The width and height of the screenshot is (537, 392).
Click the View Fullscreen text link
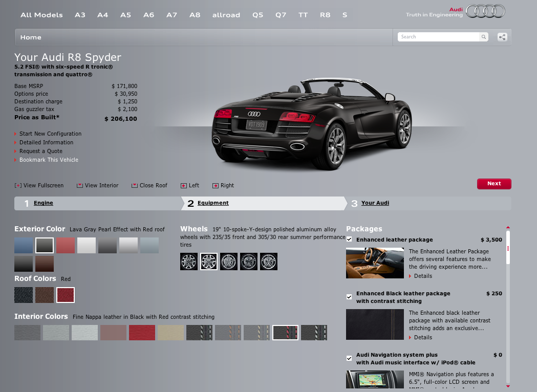click(44, 186)
